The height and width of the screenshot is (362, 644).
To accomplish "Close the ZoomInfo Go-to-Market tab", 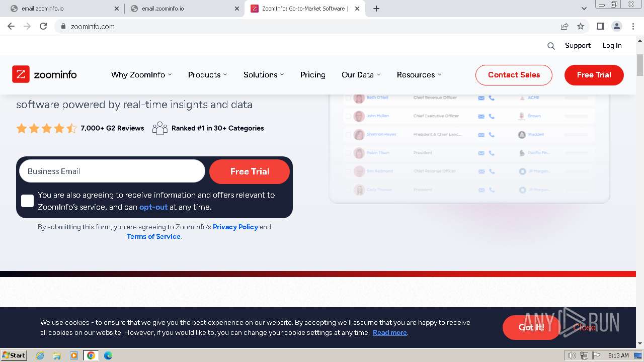I will pos(357,9).
